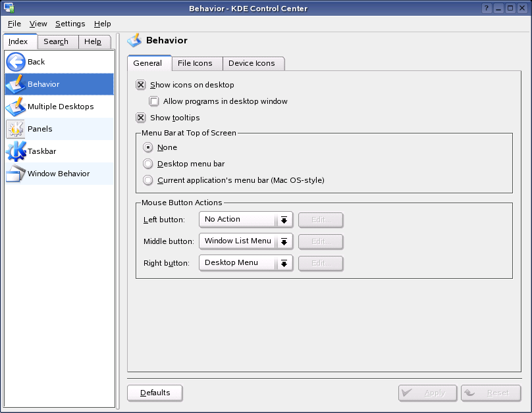Toggle the Show tooltips checkbox
Screen dimensions: 532x413
[x=141, y=118]
